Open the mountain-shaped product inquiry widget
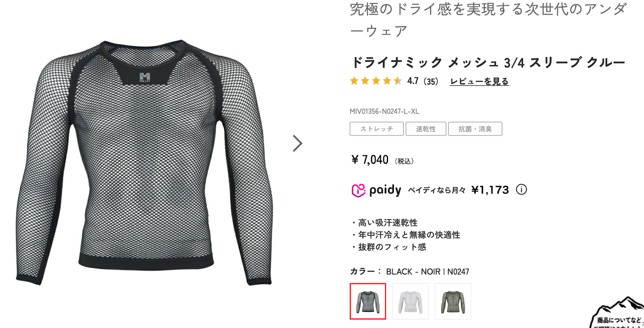 point(617,313)
